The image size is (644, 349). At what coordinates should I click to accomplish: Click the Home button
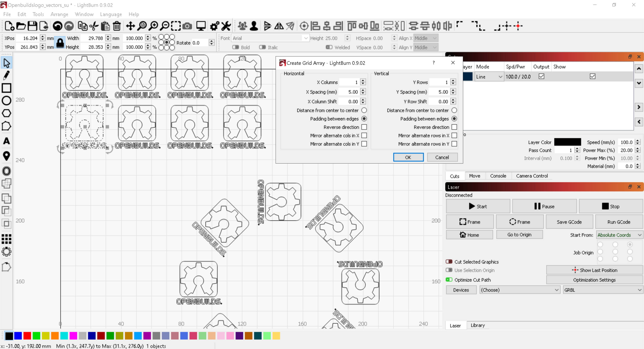[x=469, y=235]
